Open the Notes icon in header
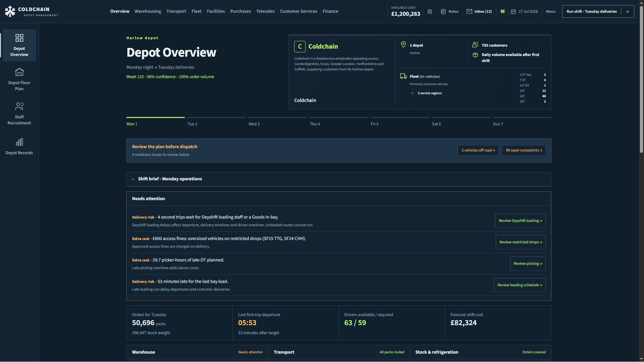The image size is (644, 362). click(x=443, y=11)
